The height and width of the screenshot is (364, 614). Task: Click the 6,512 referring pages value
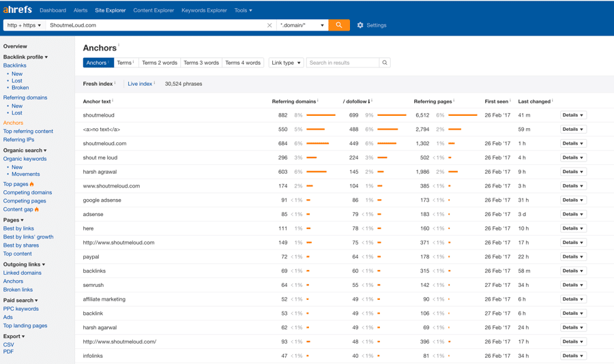tap(422, 115)
